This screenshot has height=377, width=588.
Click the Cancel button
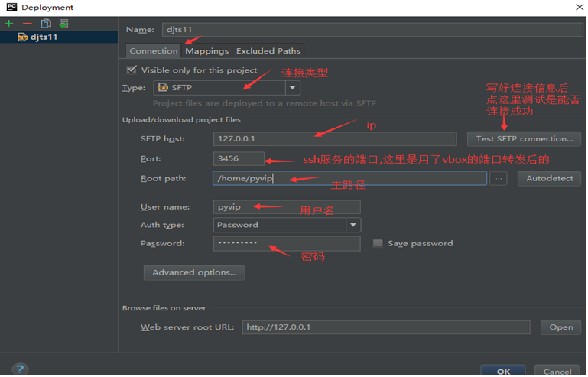point(557,371)
